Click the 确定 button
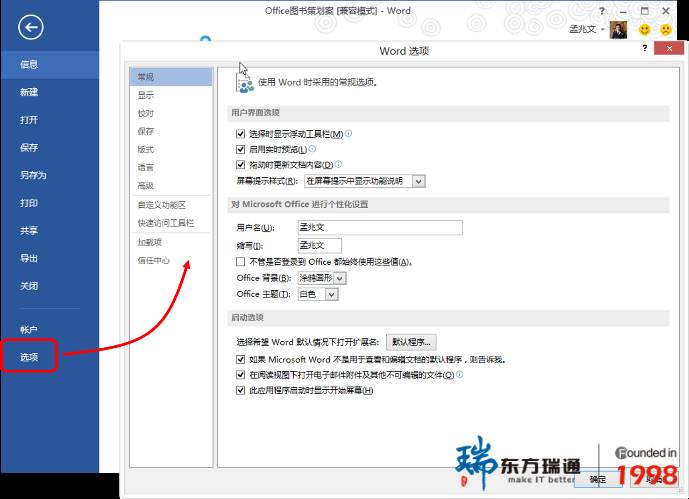Screen dimensions: 689x499 click(x=598, y=479)
